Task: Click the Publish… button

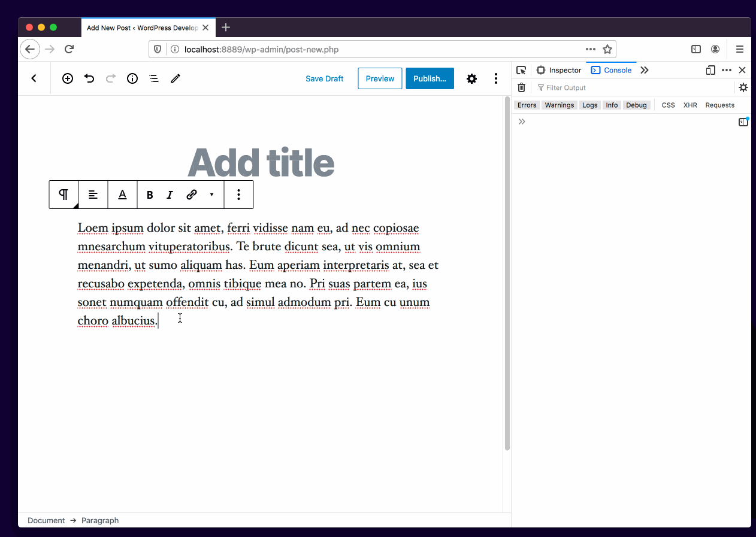Action: (x=430, y=78)
